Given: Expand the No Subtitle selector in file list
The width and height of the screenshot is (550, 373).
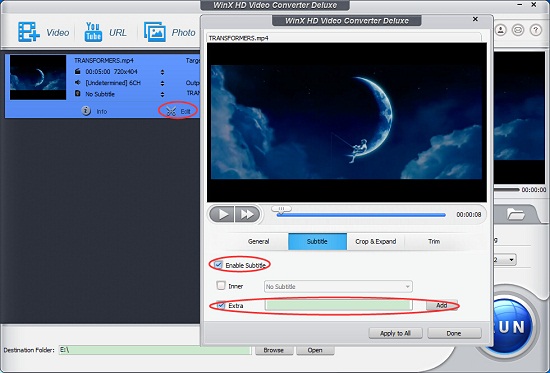Looking at the screenshot, I should 162,94.
